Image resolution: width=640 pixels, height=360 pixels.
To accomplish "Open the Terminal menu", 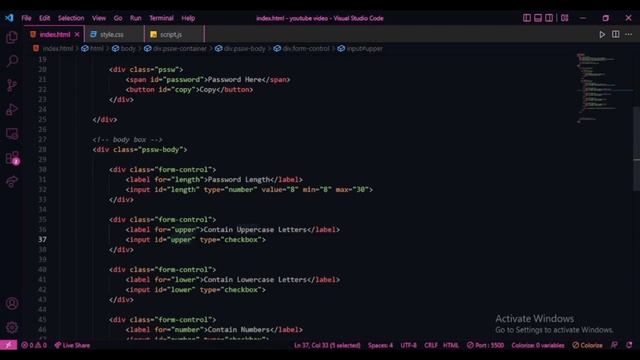I will 161,18.
